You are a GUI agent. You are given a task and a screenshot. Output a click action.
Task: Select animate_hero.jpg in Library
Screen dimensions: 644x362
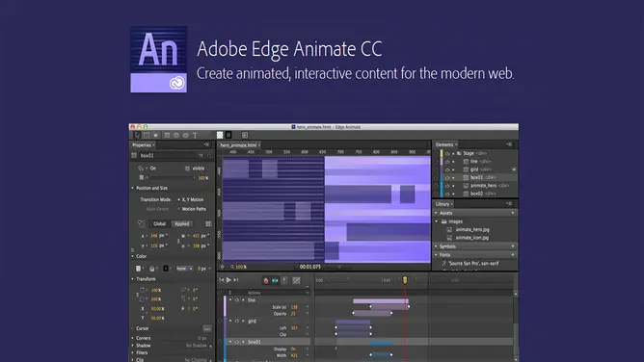(472, 229)
